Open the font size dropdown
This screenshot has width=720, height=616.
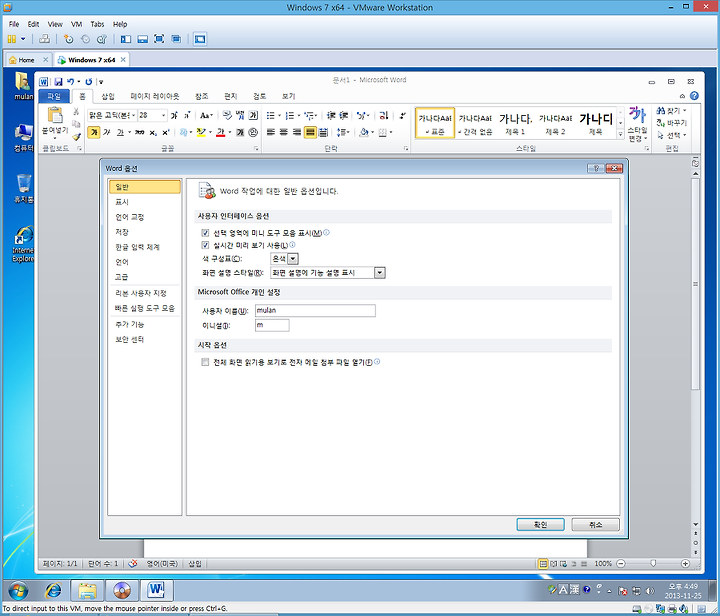pos(163,115)
